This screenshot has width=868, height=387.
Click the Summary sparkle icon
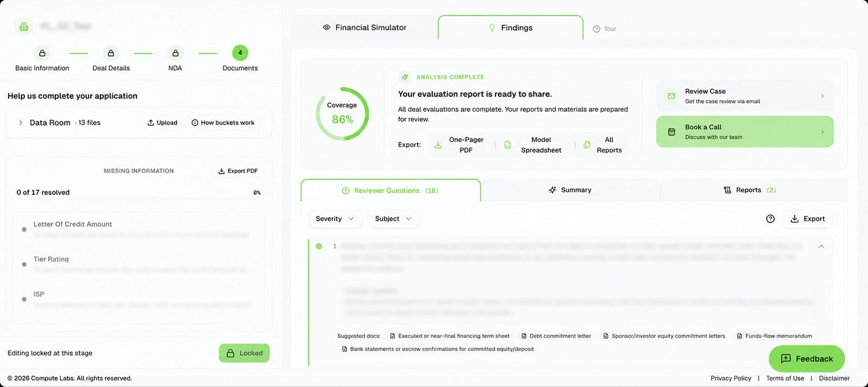point(552,190)
